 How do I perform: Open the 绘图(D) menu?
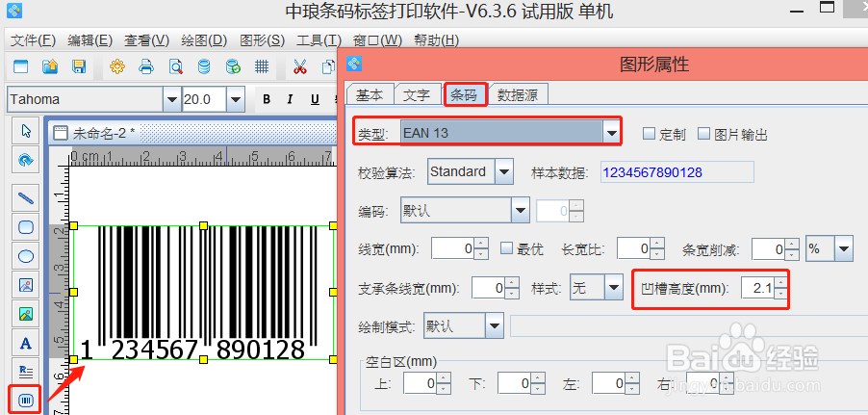[204, 40]
